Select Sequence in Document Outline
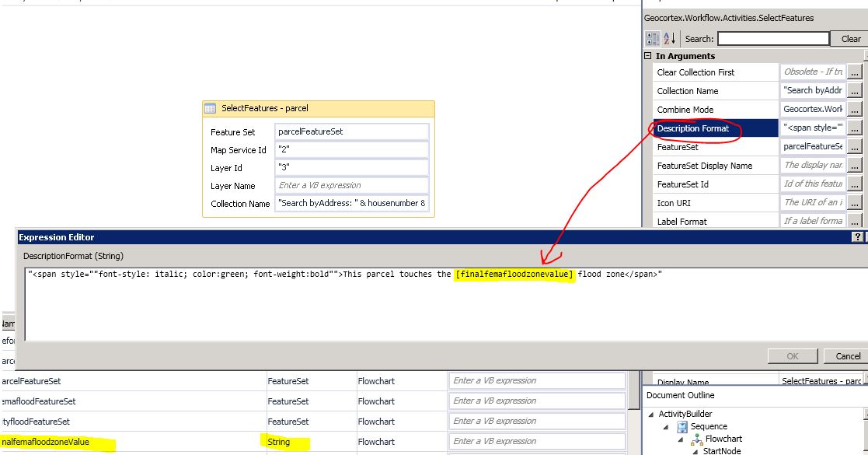868x455 pixels. (x=709, y=427)
